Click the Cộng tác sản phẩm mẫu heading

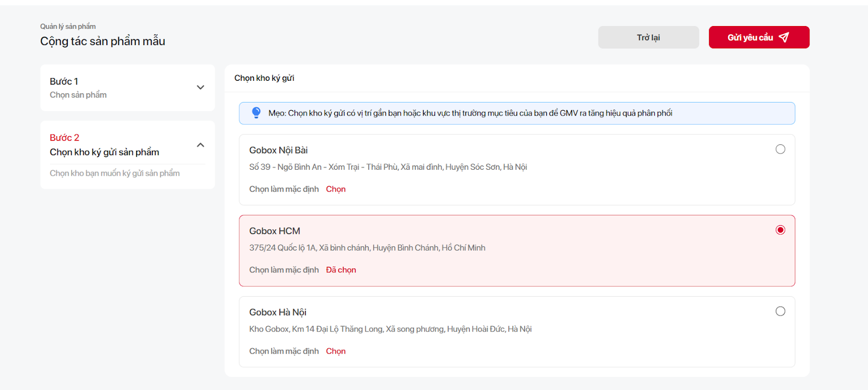pos(103,41)
